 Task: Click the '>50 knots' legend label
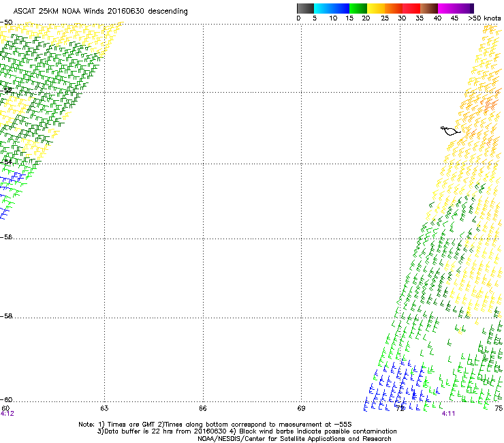pos(484,18)
